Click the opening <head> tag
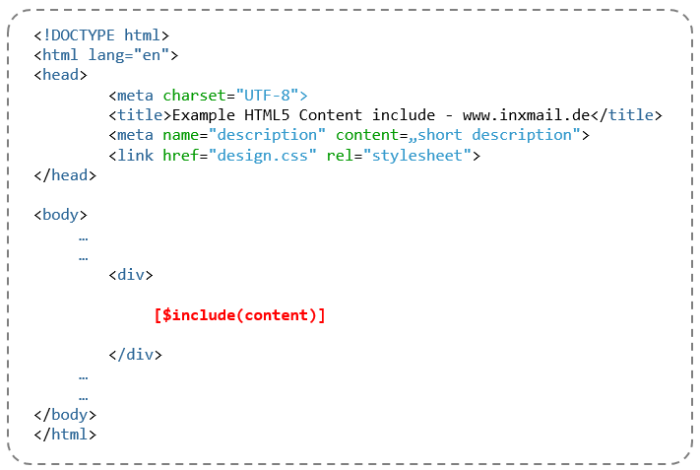700x470 pixels. point(60,75)
